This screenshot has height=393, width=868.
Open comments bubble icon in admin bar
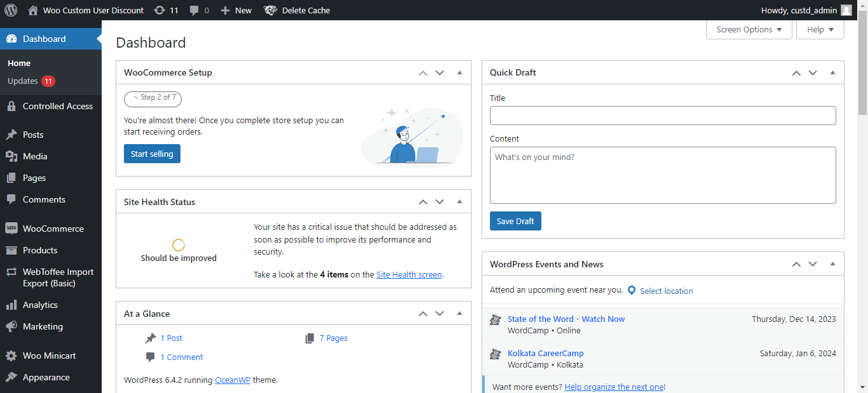coord(194,10)
